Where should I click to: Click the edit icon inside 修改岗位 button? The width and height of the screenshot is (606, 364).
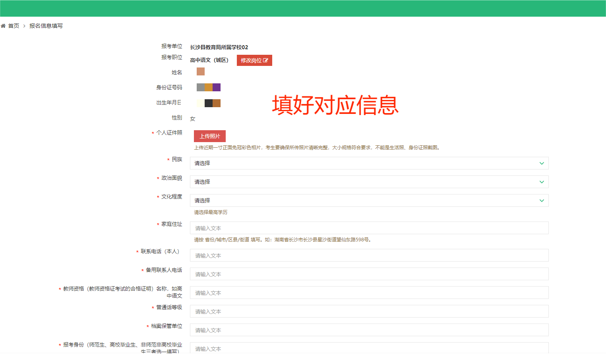tap(265, 60)
